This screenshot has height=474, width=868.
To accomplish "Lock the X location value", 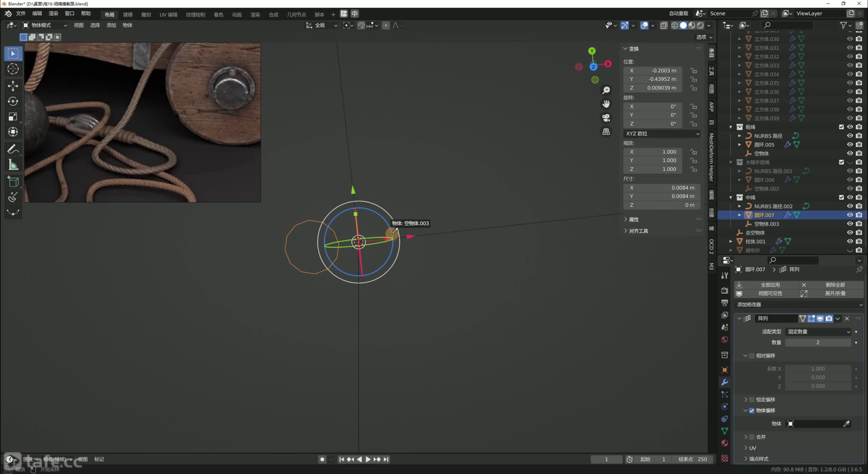I will click(x=694, y=71).
